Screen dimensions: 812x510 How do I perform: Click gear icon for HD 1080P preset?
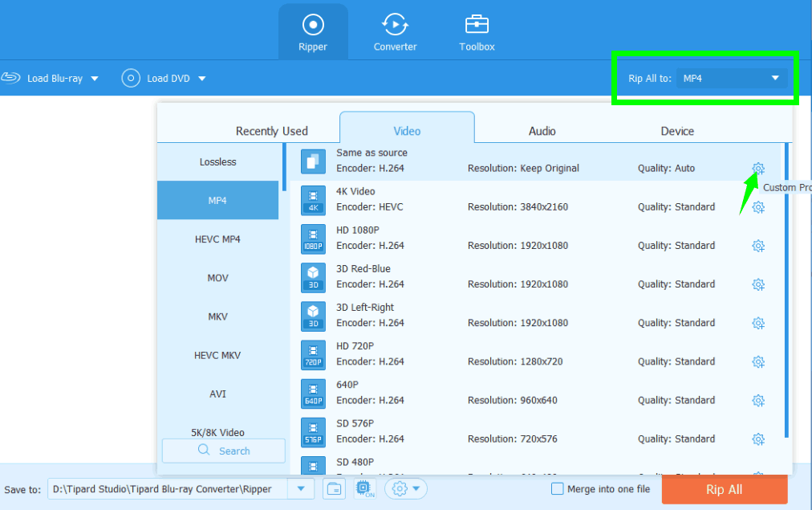tap(757, 246)
